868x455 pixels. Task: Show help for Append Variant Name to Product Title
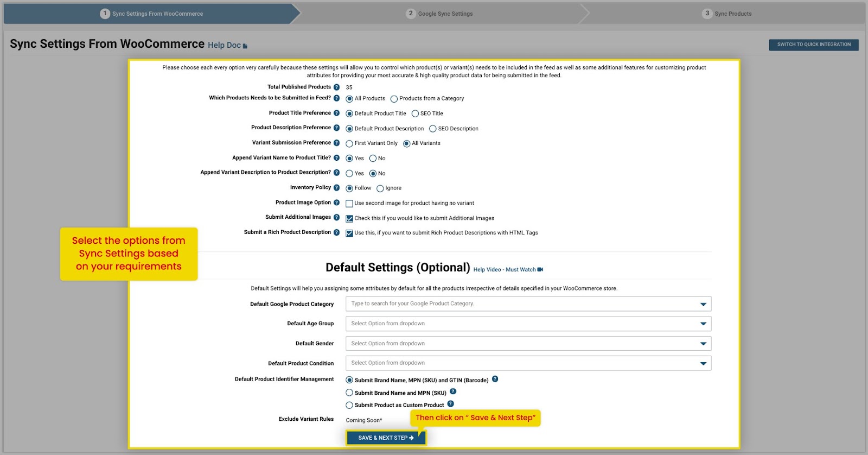point(336,158)
